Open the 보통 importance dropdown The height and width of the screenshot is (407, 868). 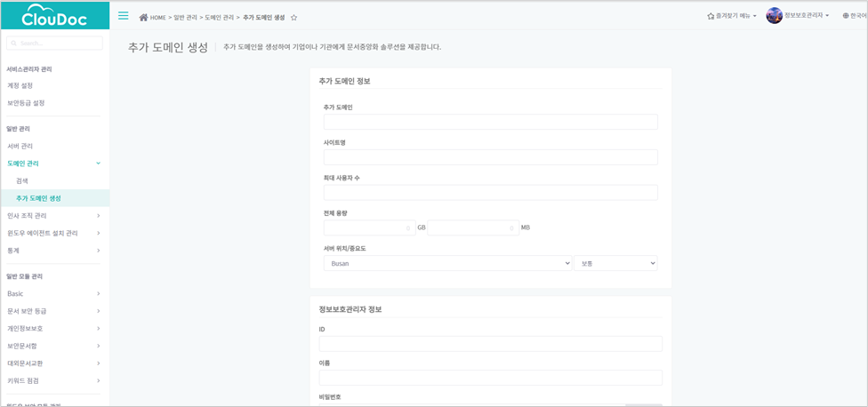tap(615, 263)
